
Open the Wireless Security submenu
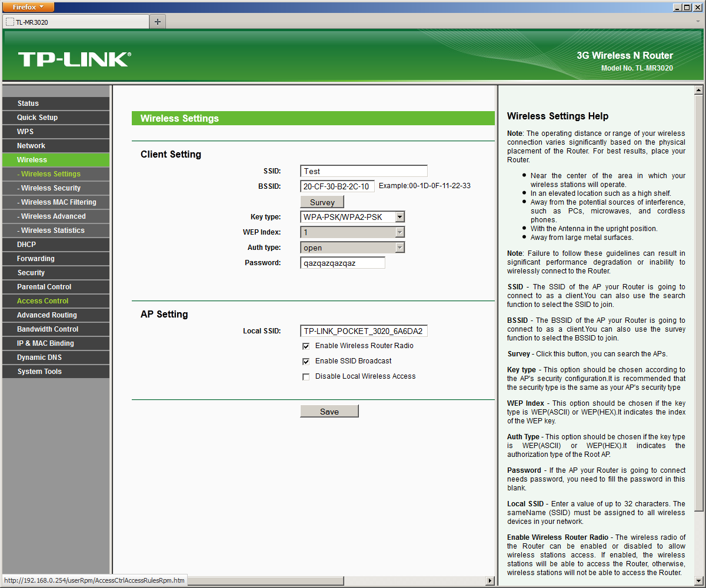[56, 188]
